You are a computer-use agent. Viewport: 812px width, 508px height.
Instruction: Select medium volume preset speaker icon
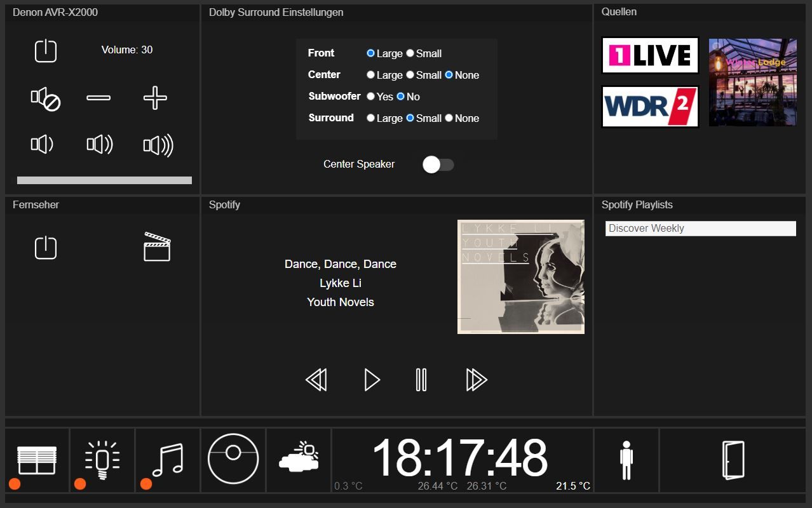[x=100, y=145]
